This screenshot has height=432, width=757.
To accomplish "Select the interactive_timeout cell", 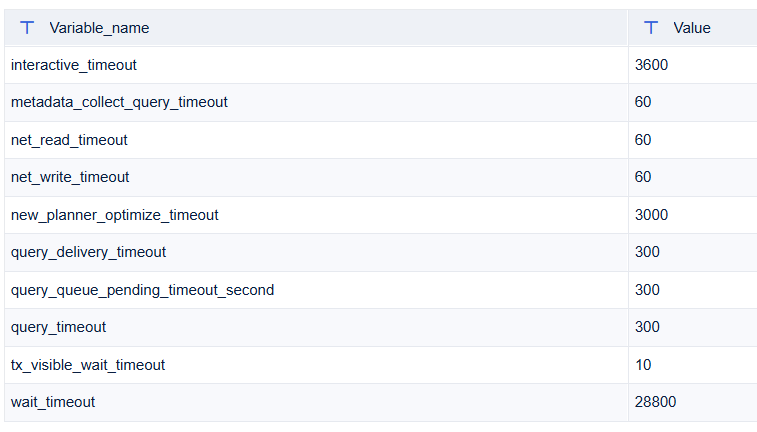I will pyautogui.click(x=316, y=65).
